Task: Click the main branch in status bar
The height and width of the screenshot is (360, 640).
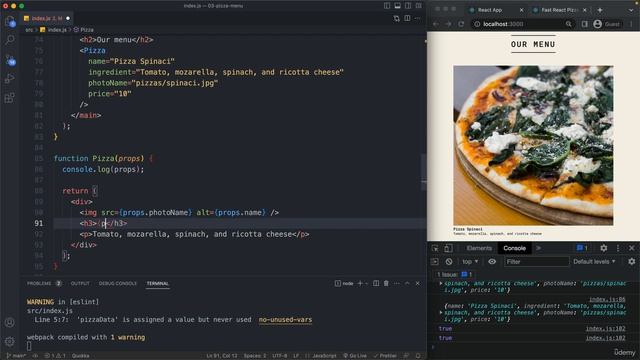Action: coord(16,356)
